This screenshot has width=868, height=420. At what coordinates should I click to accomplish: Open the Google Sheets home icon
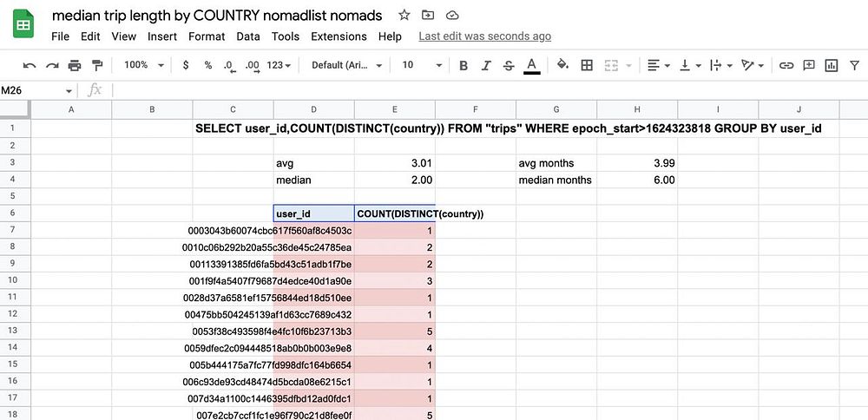coord(23,25)
